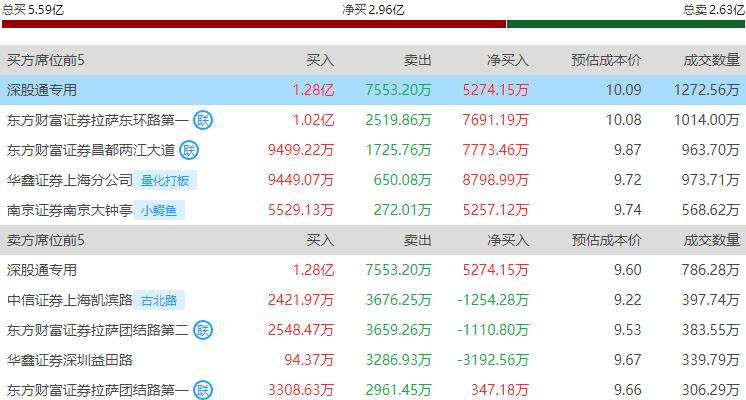
Task: Click sell amount 2519.86万
Action: tap(398, 120)
